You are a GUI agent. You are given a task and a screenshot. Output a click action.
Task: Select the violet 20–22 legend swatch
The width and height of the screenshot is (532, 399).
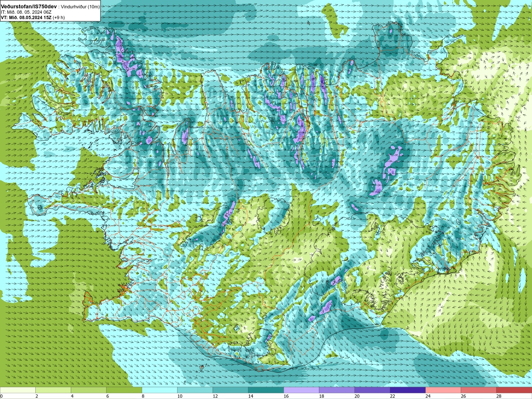coord(372,390)
